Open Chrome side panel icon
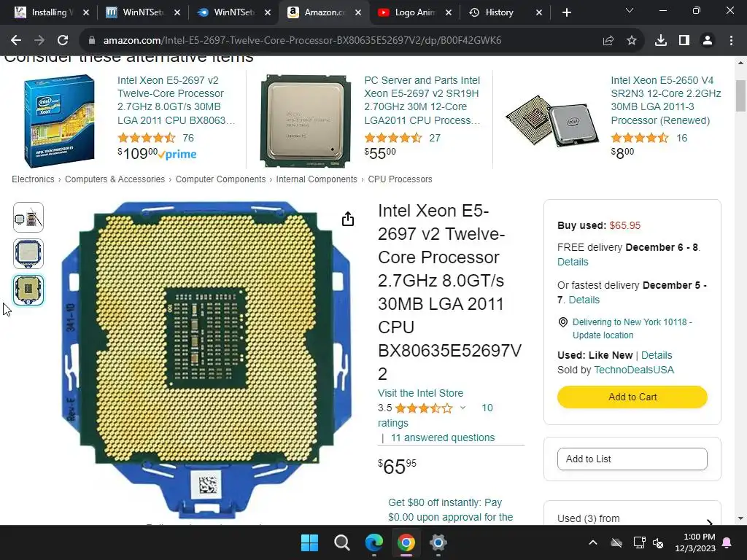747x560 pixels. coord(684,41)
